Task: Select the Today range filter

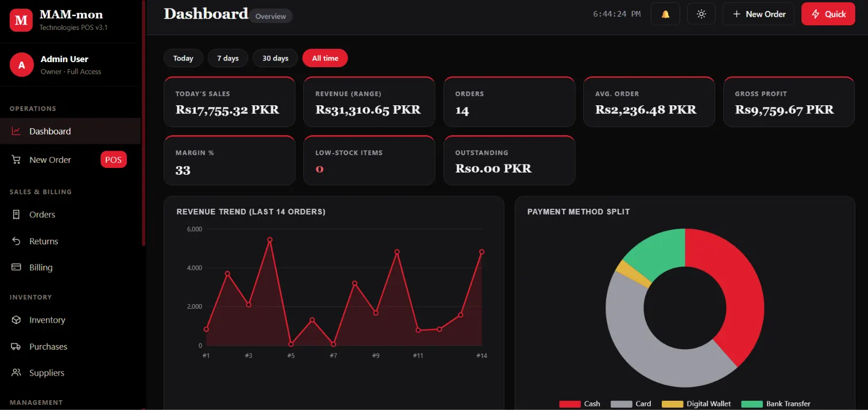Action: point(183,58)
